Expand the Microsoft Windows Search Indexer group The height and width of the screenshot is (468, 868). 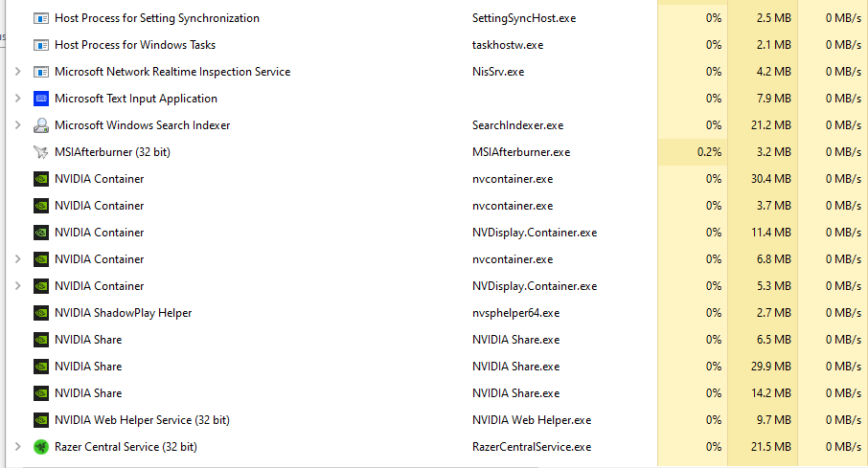[x=17, y=125]
